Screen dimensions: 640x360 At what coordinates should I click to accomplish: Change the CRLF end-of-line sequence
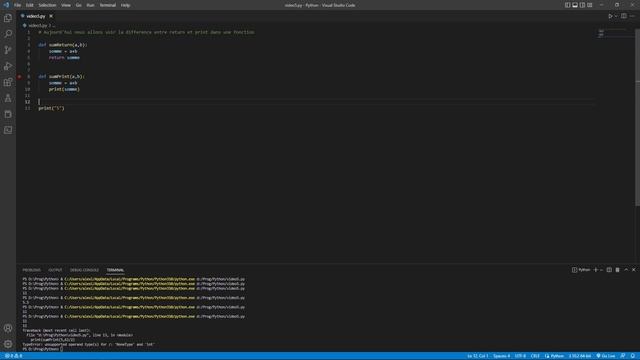[535, 356]
